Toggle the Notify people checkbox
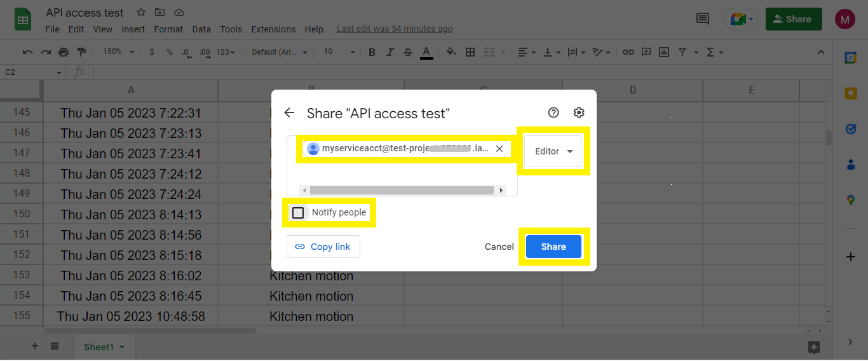Viewport: 868px width, 361px height. click(298, 212)
